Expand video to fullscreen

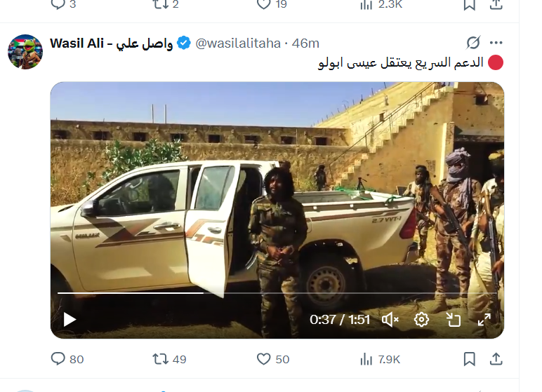click(x=484, y=320)
